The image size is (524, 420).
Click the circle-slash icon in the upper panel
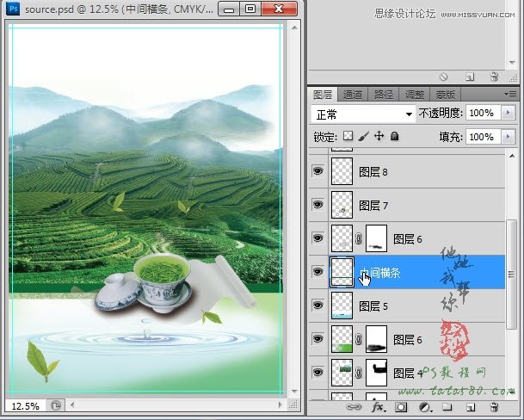[443, 77]
